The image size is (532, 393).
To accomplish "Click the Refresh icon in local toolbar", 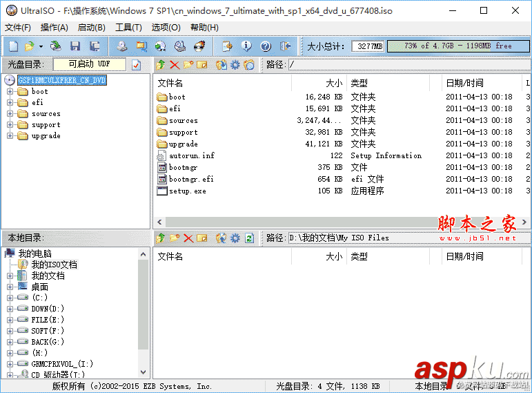I will (x=249, y=238).
